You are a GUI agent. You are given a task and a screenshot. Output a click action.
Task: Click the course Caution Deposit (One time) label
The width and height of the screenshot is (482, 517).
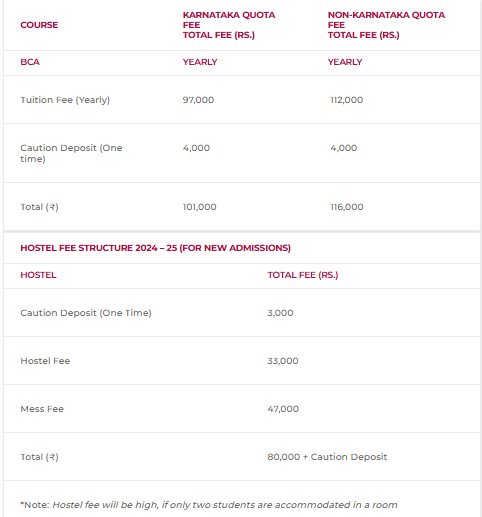coord(71,153)
